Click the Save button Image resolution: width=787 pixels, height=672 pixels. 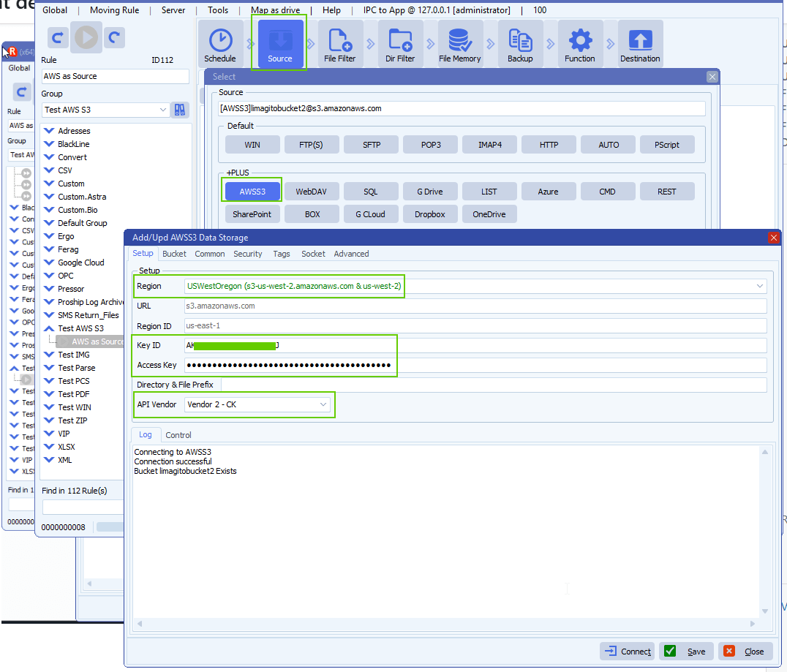pos(686,652)
